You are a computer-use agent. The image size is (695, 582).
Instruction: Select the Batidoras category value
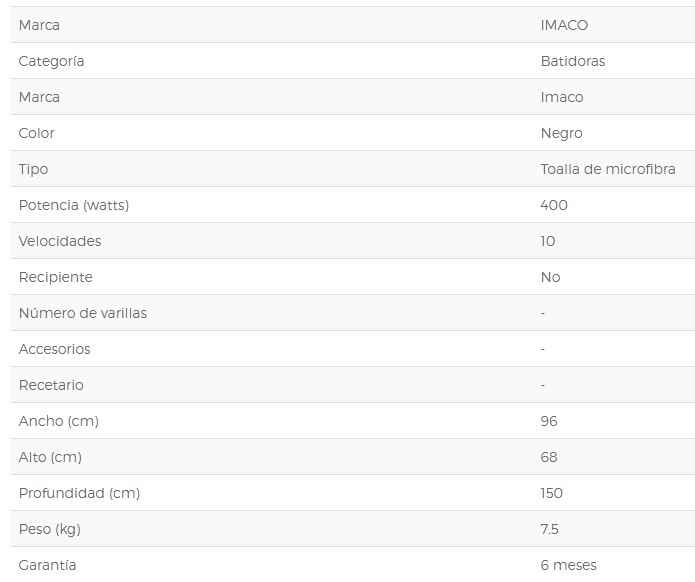click(x=573, y=61)
